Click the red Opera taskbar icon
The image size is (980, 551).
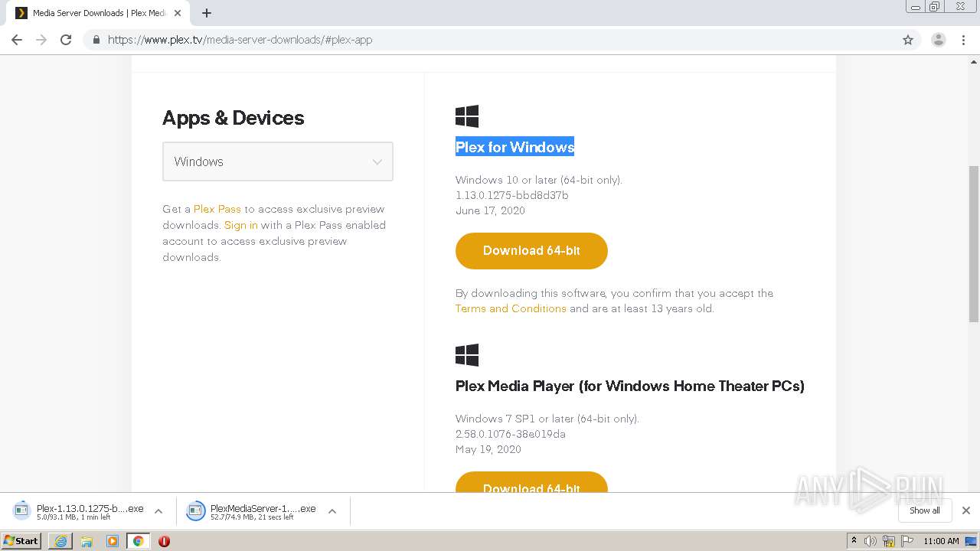click(164, 541)
